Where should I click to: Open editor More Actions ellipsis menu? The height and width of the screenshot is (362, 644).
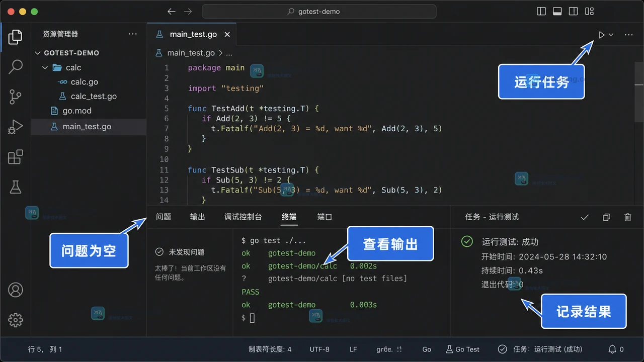click(x=628, y=35)
